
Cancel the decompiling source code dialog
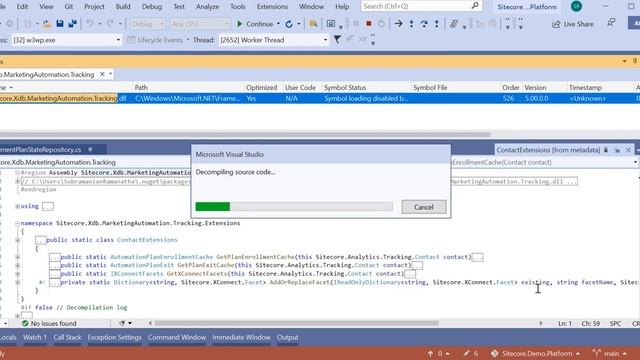coord(424,207)
